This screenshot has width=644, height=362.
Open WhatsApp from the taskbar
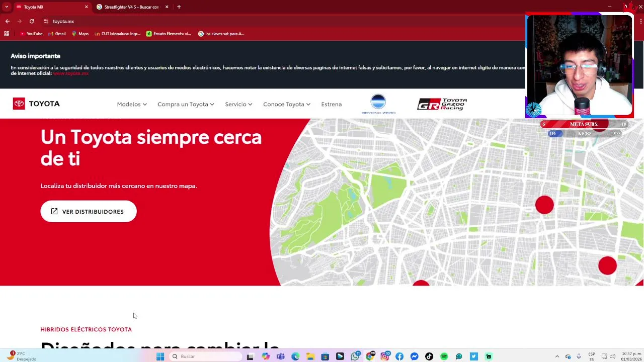(355, 356)
